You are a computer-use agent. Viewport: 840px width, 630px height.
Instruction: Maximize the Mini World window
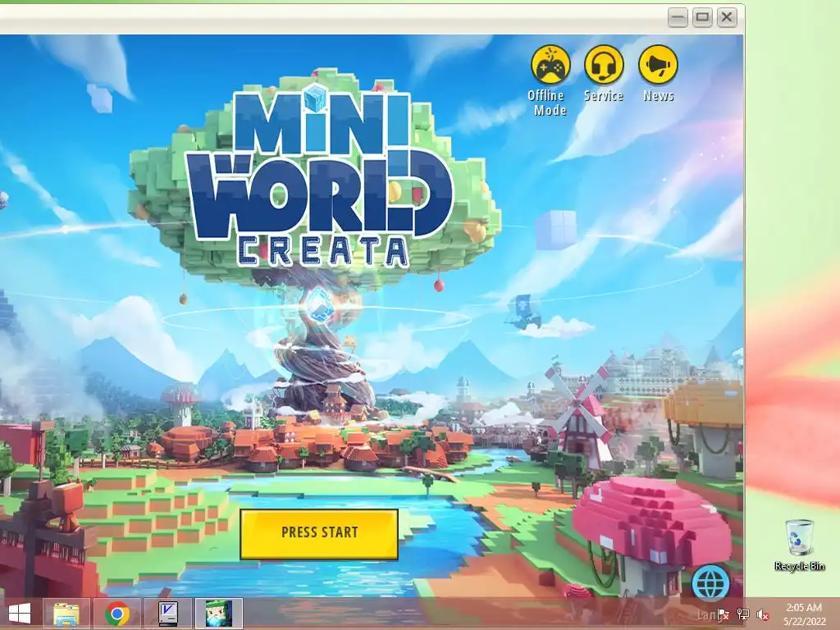(702, 17)
